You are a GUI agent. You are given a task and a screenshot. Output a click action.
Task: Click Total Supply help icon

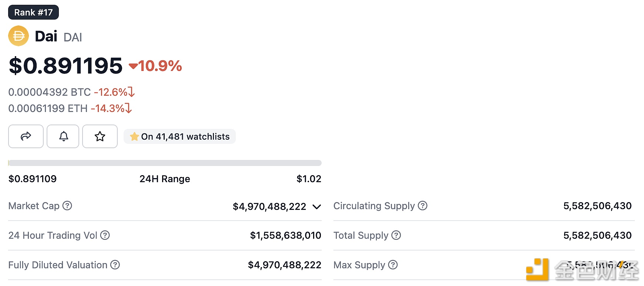coord(396,235)
